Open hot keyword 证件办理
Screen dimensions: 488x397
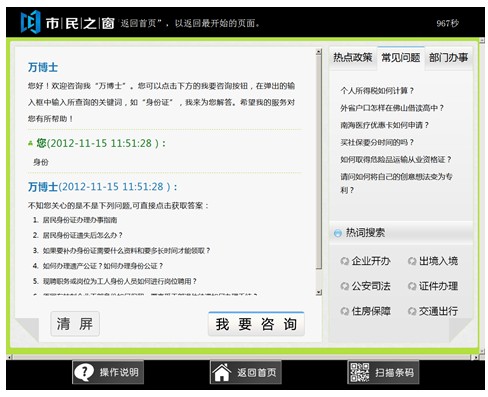pyautogui.click(x=438, y=286)
